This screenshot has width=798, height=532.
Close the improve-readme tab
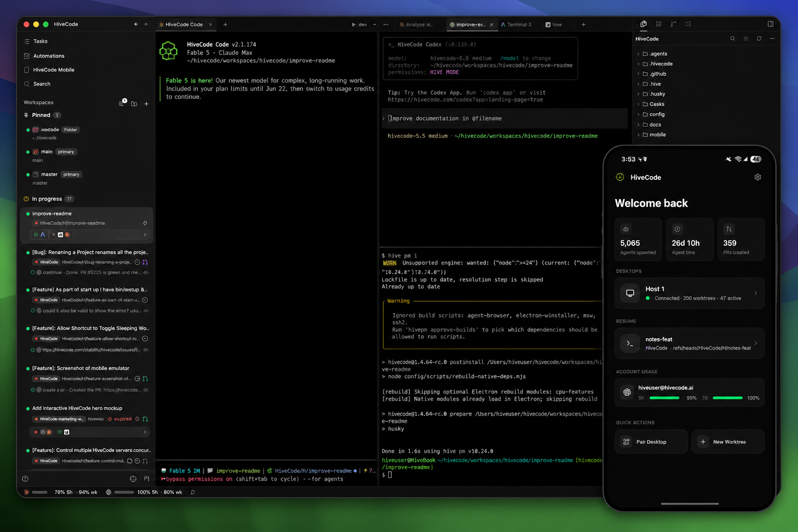point(491,24)
